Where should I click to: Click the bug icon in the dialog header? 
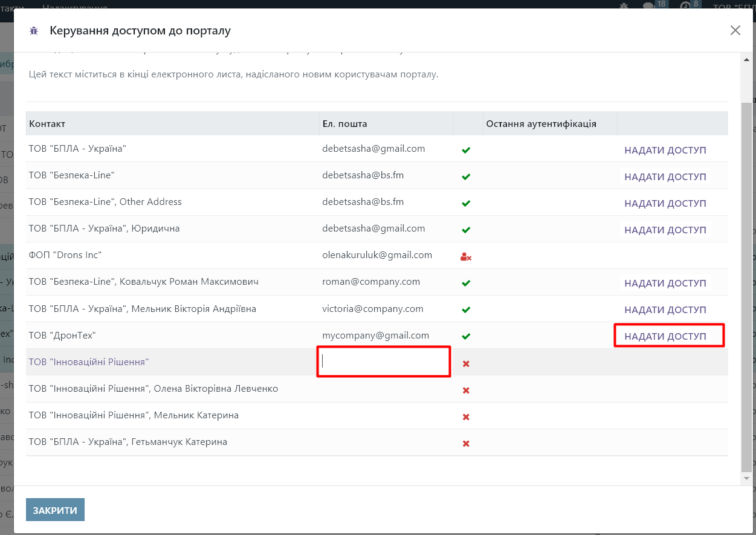34,31
